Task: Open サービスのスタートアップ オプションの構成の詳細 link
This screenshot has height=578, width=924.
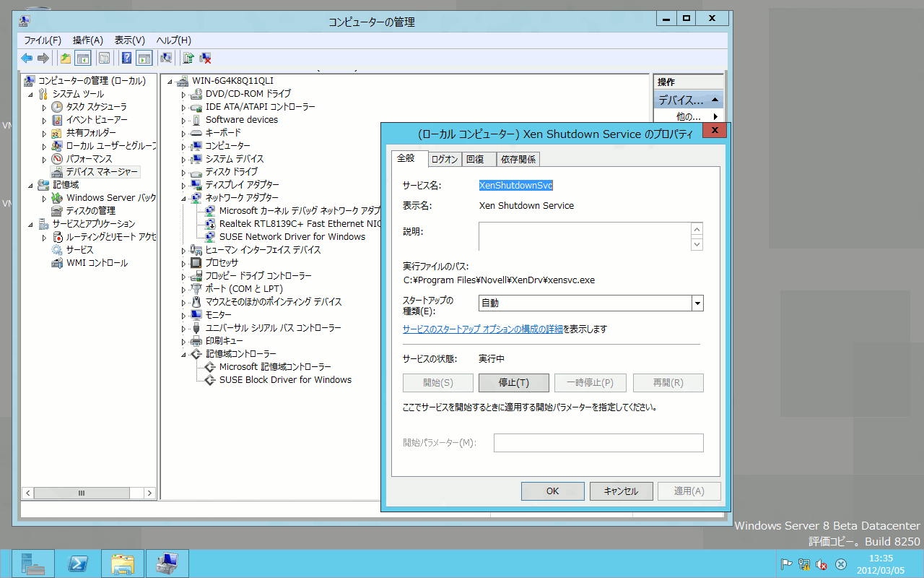Action: (483, 329)
